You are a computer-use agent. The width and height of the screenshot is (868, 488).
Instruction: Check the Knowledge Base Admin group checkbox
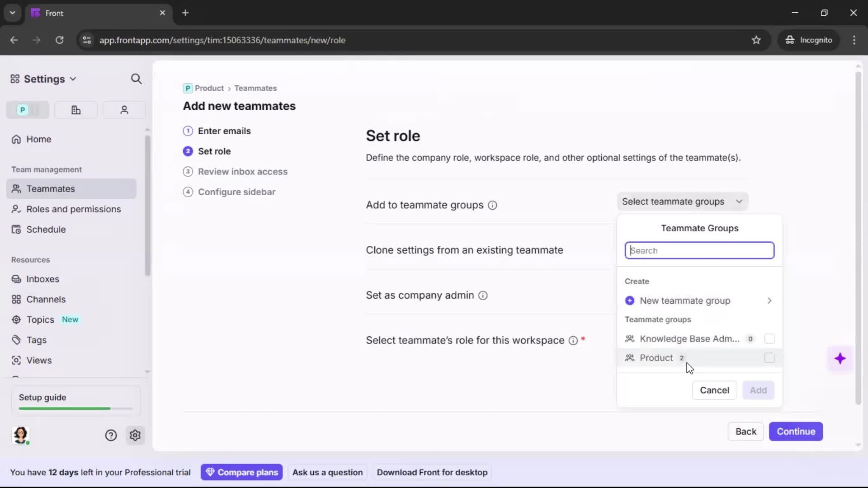pyautogui.click(x=769, y=339)
